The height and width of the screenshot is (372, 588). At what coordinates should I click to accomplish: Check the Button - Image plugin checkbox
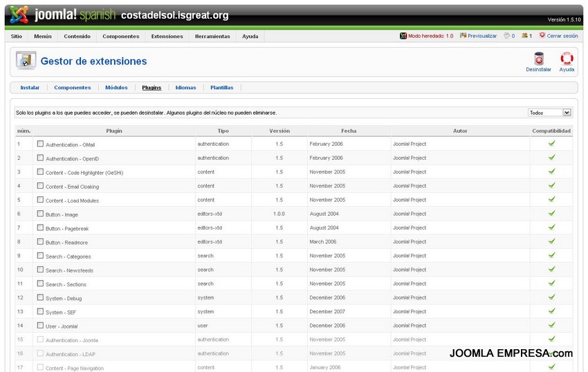[41, 214]
